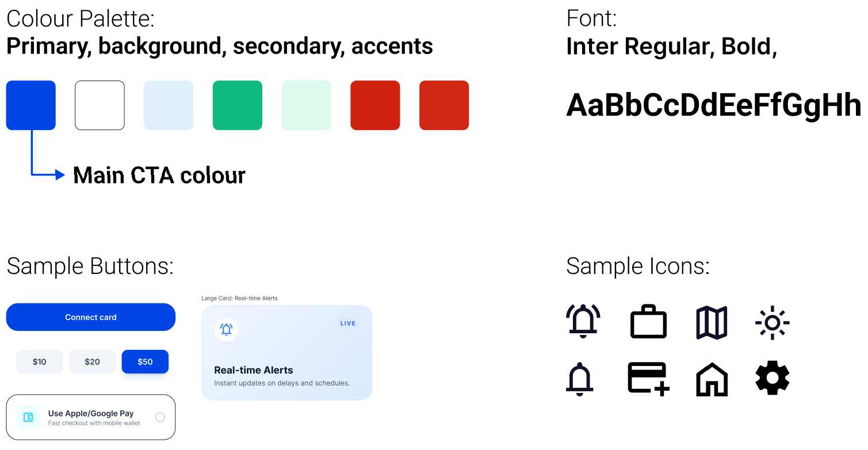This screenshot has height=450, width=868.
Task: Click the briefcase icon
Action: click(648, 322)
